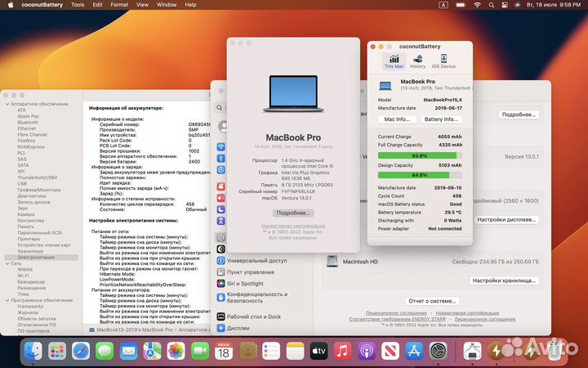Select the Focus moon icon in Settings sidebar
Viewport: 588px width, 368px height.
point(220,209)
